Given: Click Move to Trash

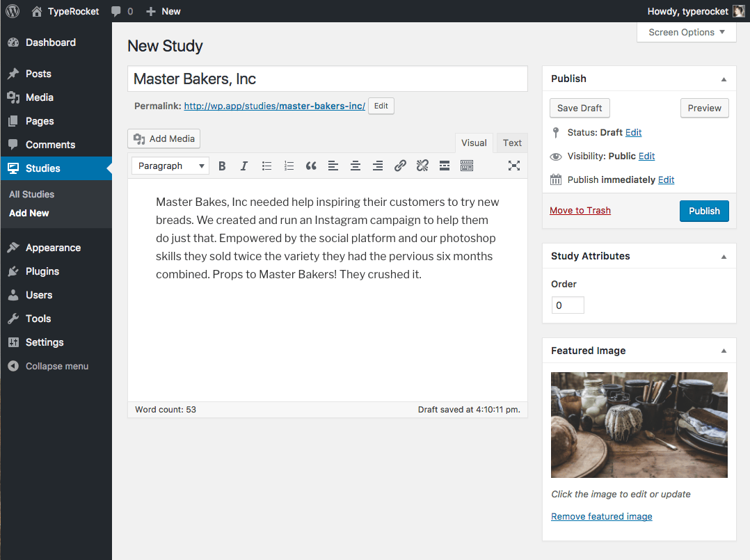Looking at the screenshot, I should click(580, 210).
